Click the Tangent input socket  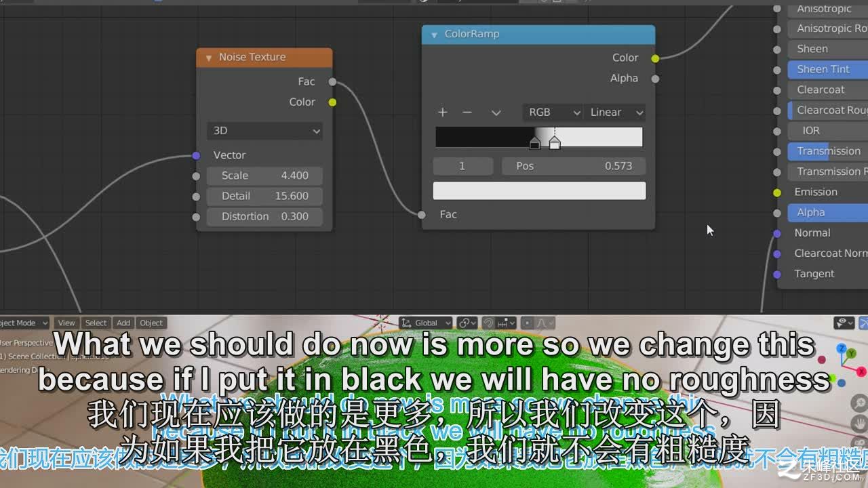pyautogui.click(x=777, y=274)
